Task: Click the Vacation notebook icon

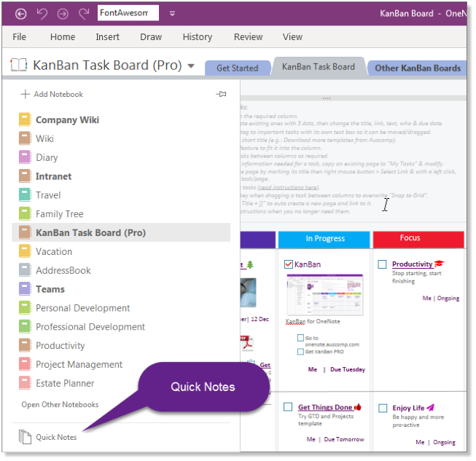Action: 25,251
